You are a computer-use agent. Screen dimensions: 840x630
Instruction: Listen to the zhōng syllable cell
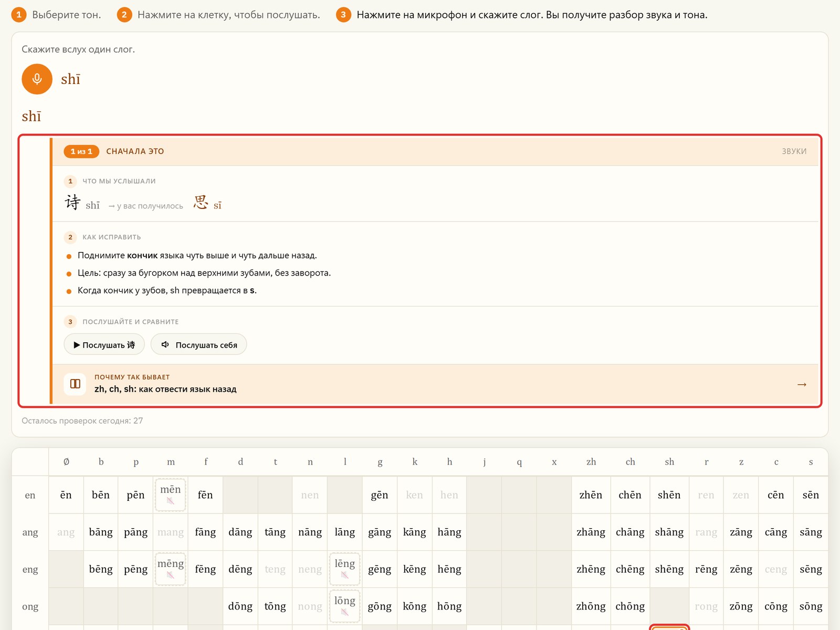tap(591, 606)
